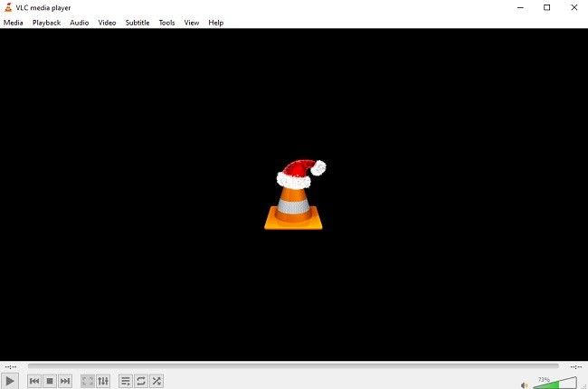Image resolution: width=588 pixels, height=389 pixels.
Task: Open the Video menu
Action: click(107, 23)
